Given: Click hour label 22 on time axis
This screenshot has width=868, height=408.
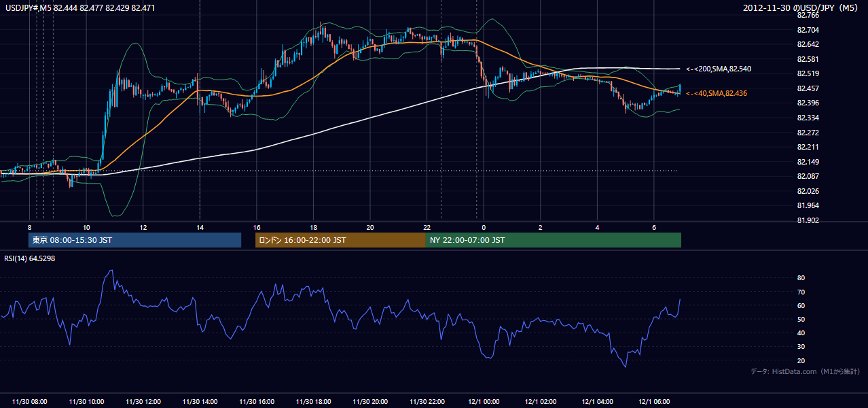Looking at the screenshot, I should pos(427,227).
